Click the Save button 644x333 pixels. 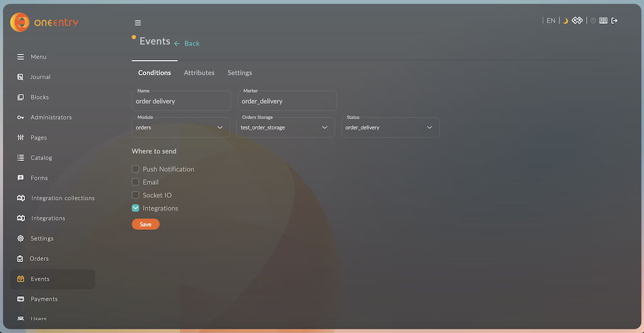146,224
